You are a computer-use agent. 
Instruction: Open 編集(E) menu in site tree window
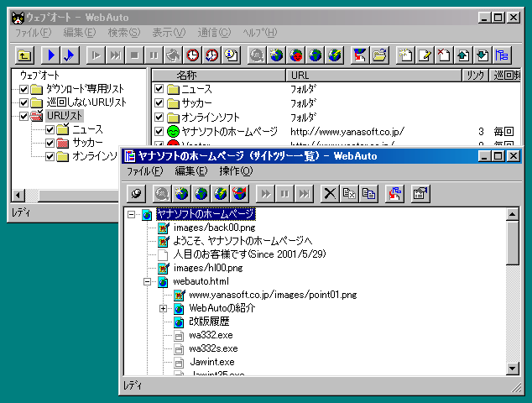[x=191, y=171]
